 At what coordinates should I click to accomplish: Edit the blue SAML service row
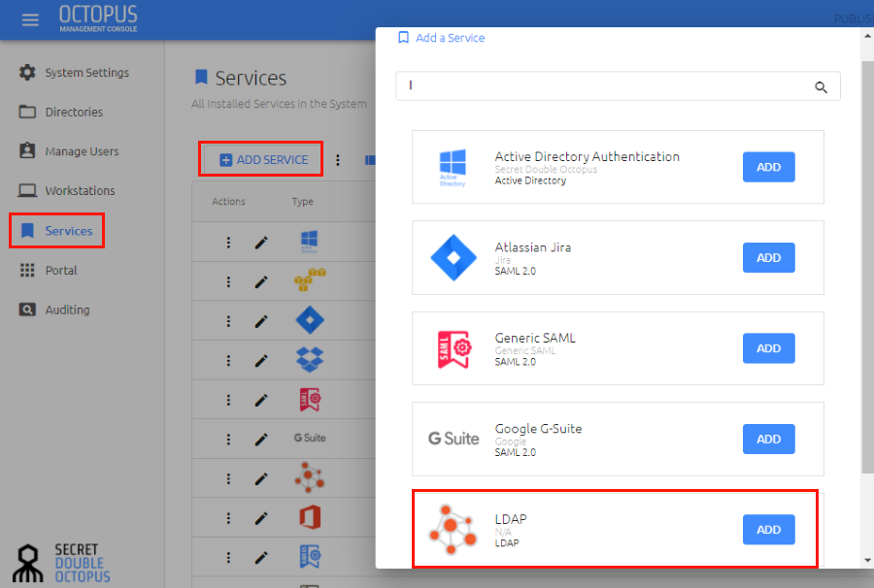click(x=261, y=557)
